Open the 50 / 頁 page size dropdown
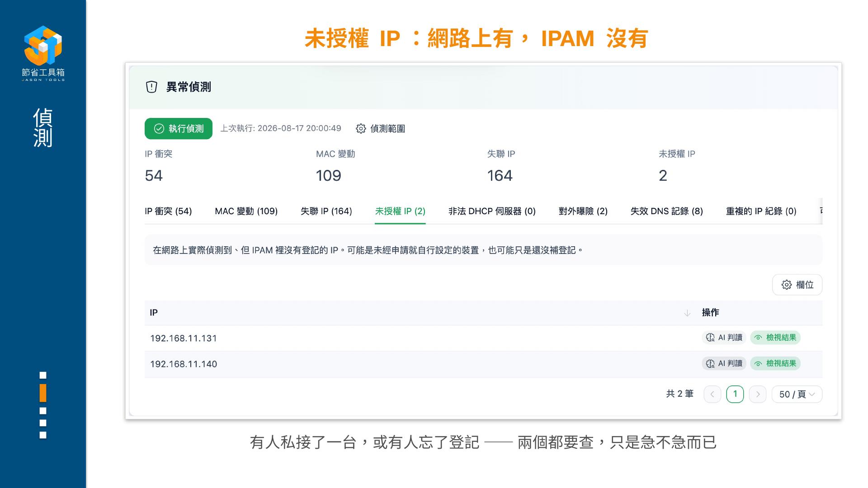The height and width of the screenshot is (488, 868). pos(797,394)
